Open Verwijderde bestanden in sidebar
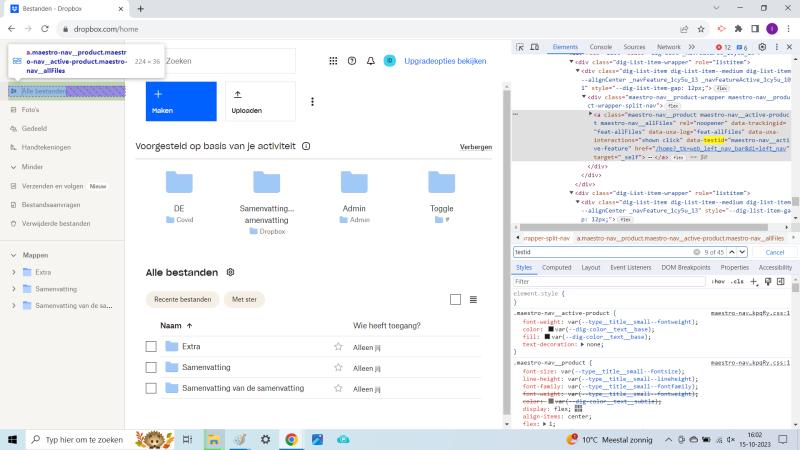Screen dimensions: 800x450 [56, 223]
